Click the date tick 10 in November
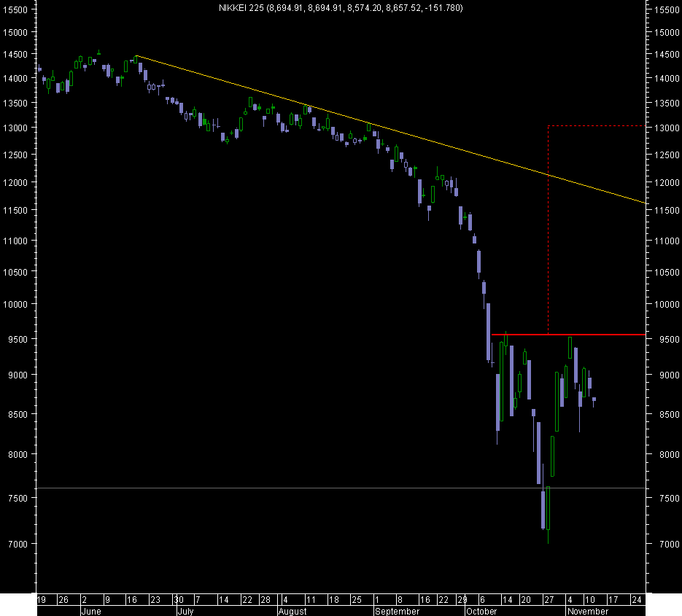The height and width of the screenshot is (616, 682). (590, 600)
